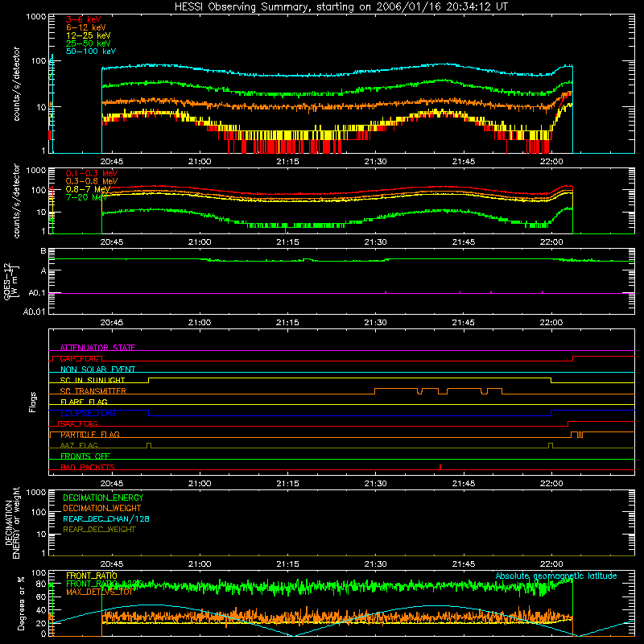Click the 0.3-0.8 MeV legend label
This screenshot has height=644, width=644.
[x=92, y=181]
